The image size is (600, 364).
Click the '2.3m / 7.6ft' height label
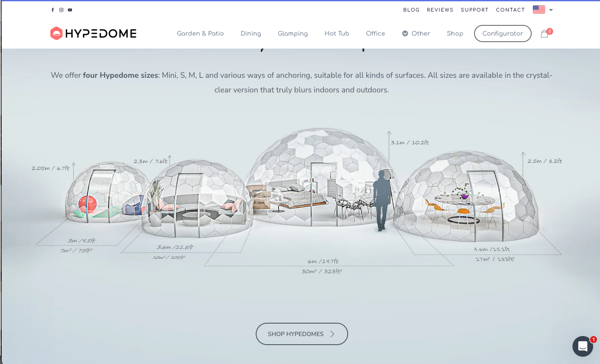(150, 161)
